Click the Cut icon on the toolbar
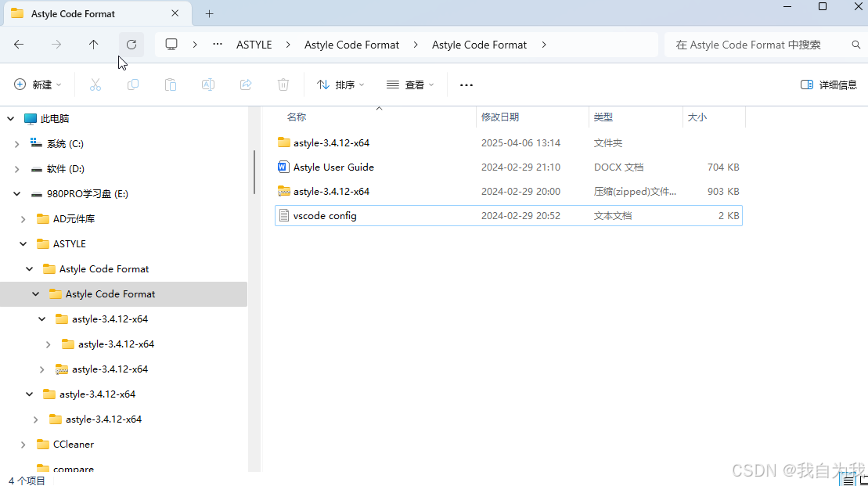 tap(95, 85)
